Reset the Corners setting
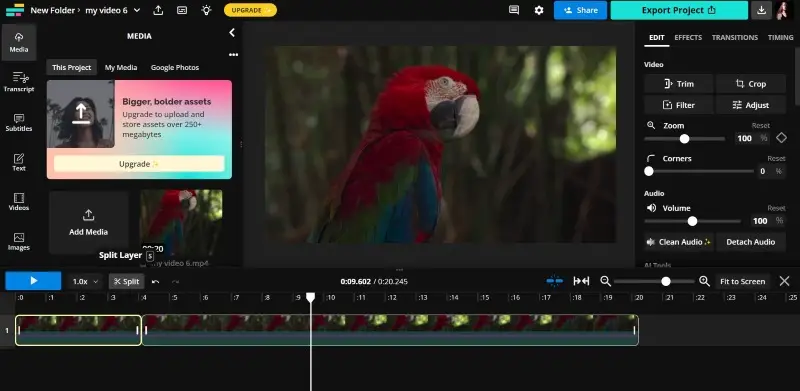The width and height of the screenshot is (800, 391). pos(776,159)
